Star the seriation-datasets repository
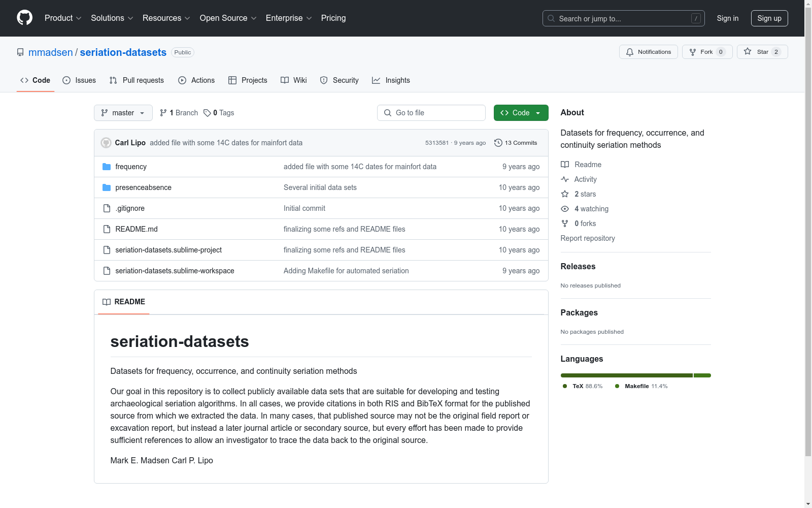The image size is (812, 508). [762, 52]
